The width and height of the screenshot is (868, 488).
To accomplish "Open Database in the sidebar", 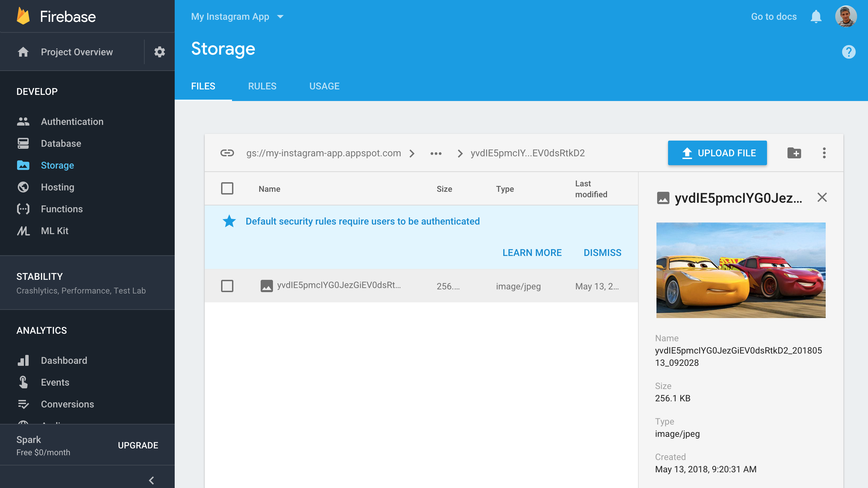I will click(x=61, y=143).
